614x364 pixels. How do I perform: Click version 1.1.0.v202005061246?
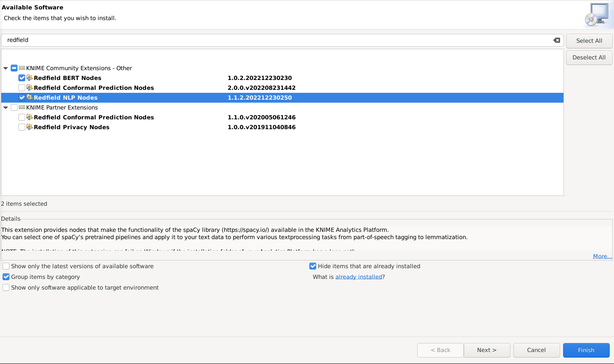tap(261, 117)
